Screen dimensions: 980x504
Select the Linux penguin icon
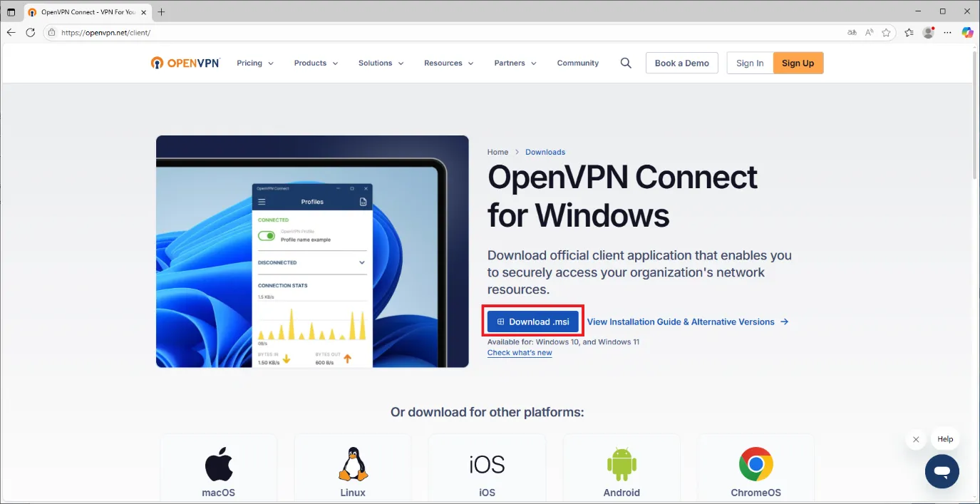point(352,463)
